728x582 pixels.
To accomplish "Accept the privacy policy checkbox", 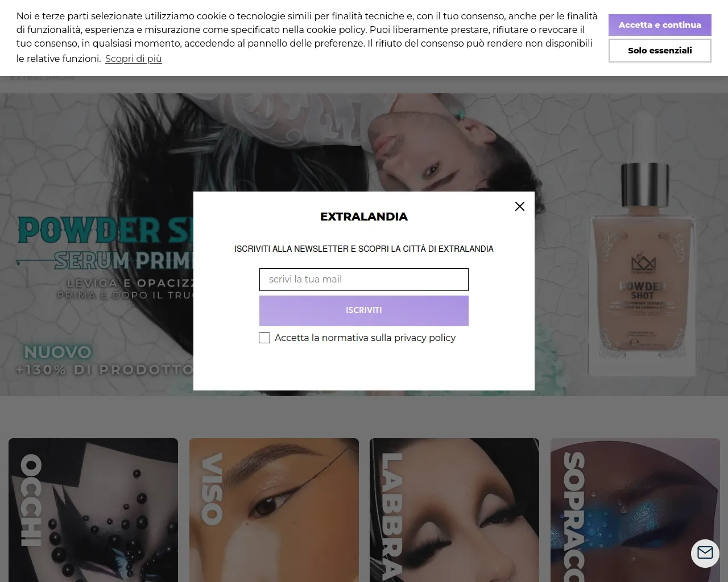I will 264,338.
